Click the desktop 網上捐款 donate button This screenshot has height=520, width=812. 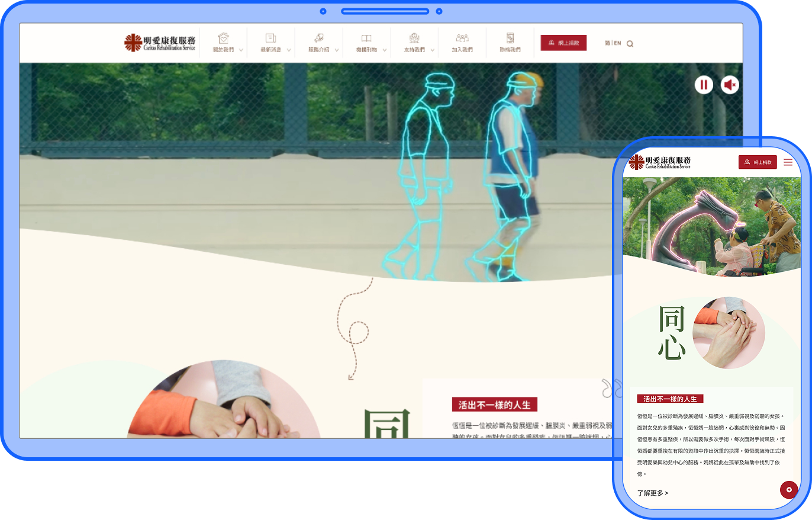pos(563,43)
